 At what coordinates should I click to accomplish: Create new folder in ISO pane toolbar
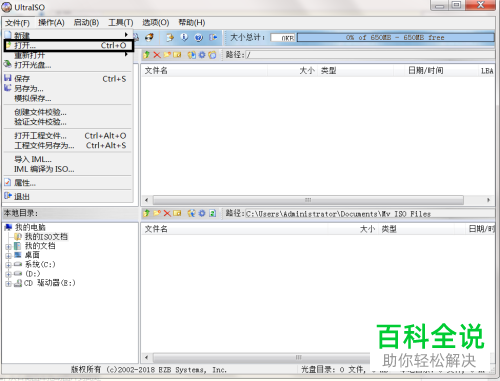[x=167, y=55]
